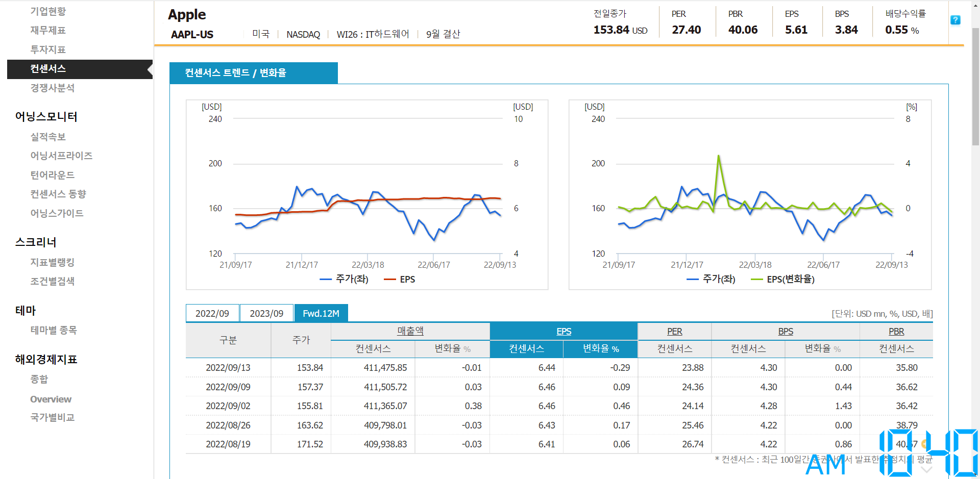Switch to the 2023/09 tab
This screenshot has width=980, height=479.
pos(266,313)
